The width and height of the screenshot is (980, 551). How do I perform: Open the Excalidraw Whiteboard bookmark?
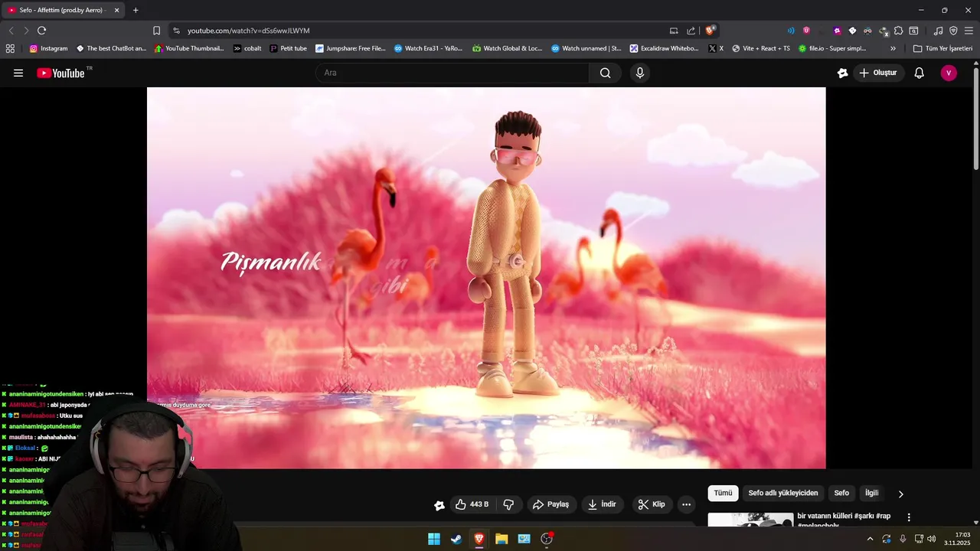point(665,48)
